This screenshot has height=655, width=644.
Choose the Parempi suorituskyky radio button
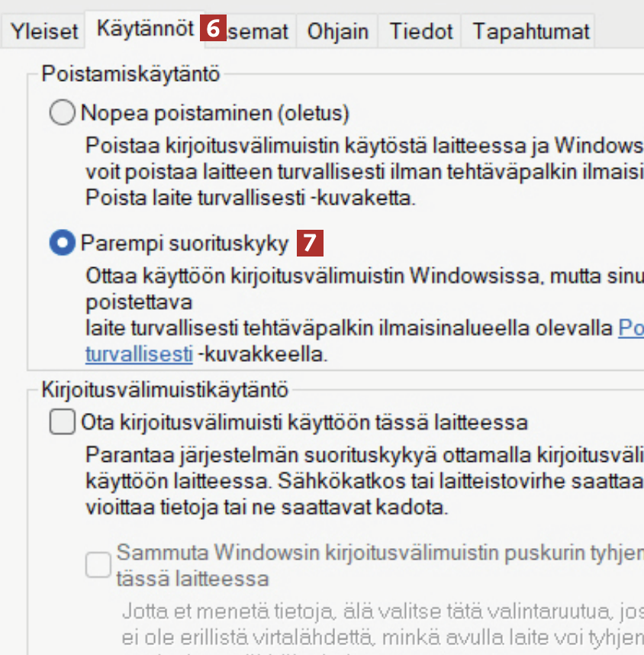[x=61, y=244]
